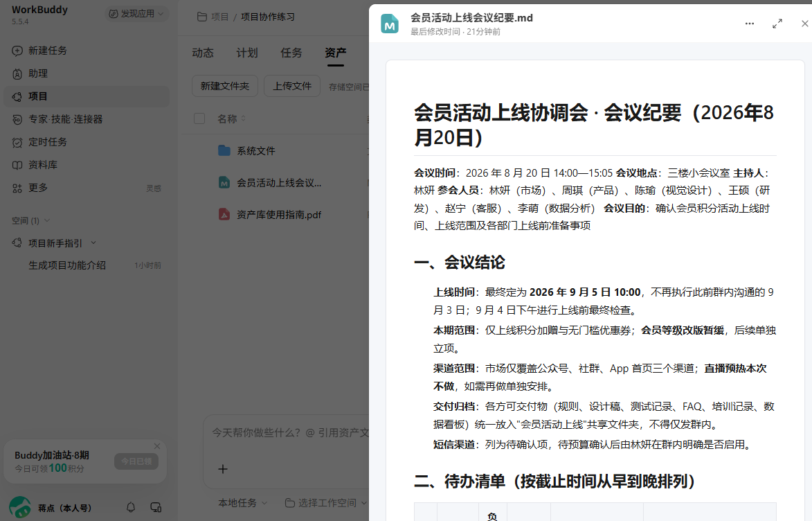
Task: Click the file name 会员活动上线会议...
Action: [279, 183]
